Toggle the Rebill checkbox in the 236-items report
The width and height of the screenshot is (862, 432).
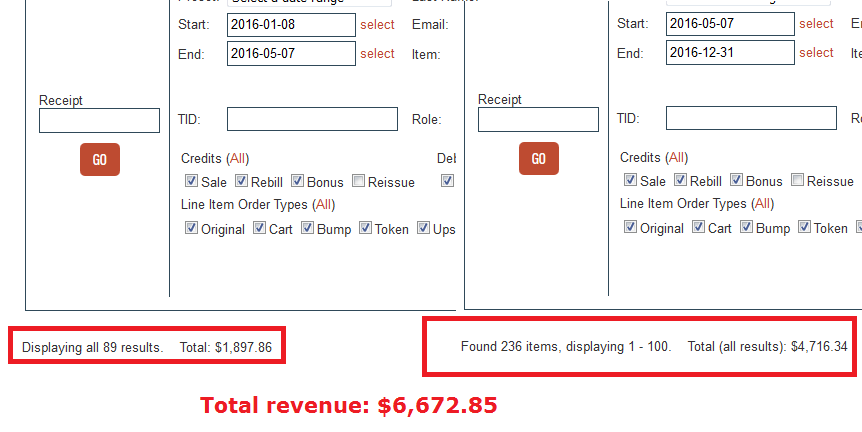tap(681, 179)
